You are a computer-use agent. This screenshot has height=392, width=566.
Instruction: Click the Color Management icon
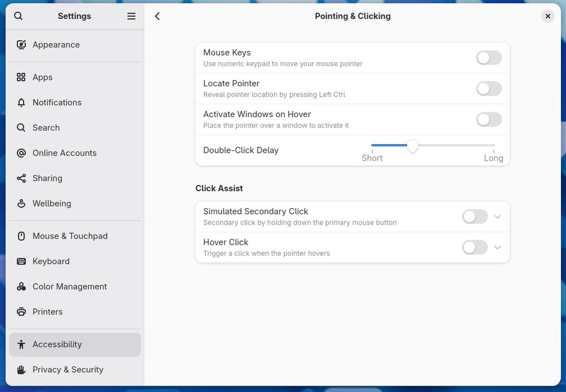pyautogui.click(x=22, y=286)
